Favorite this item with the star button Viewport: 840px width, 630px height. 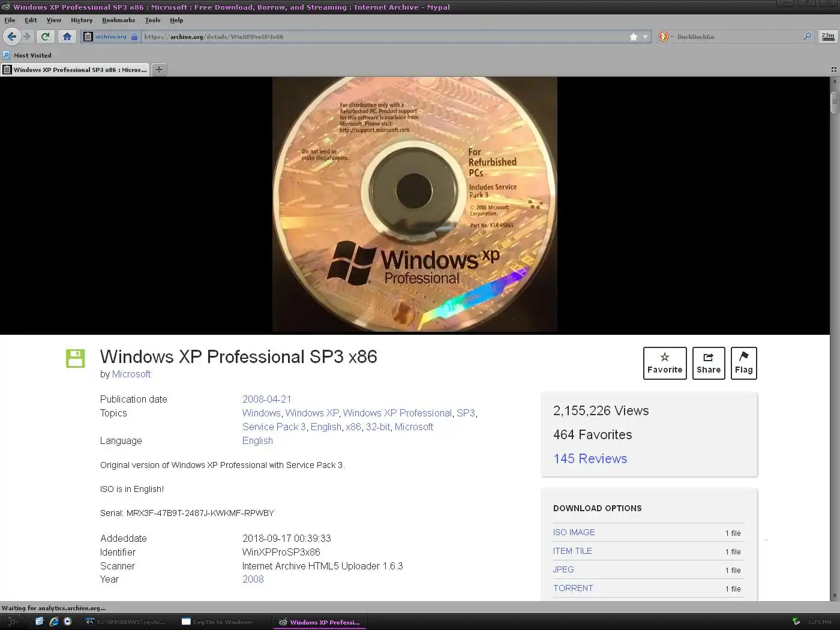click(x=665, y=363)
